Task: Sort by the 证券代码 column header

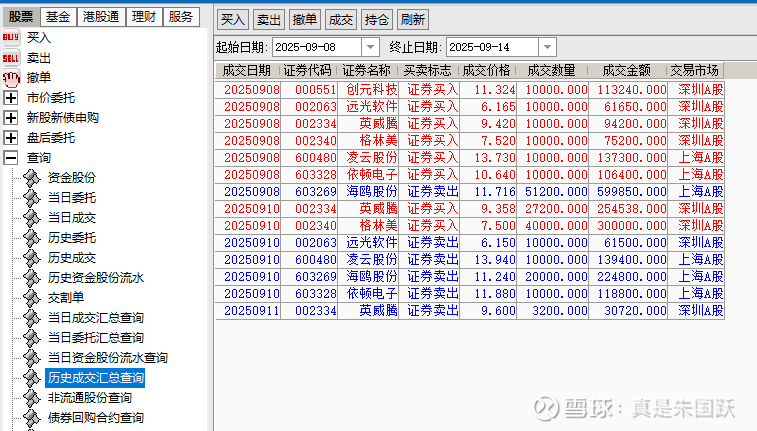Action: 308,71
